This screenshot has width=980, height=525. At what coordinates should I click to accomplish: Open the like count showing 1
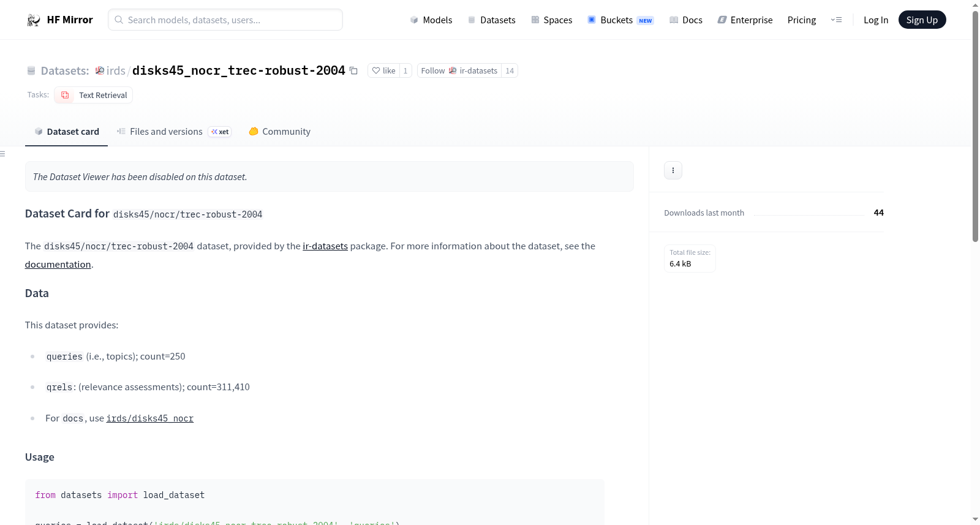[x=405, y=70]
